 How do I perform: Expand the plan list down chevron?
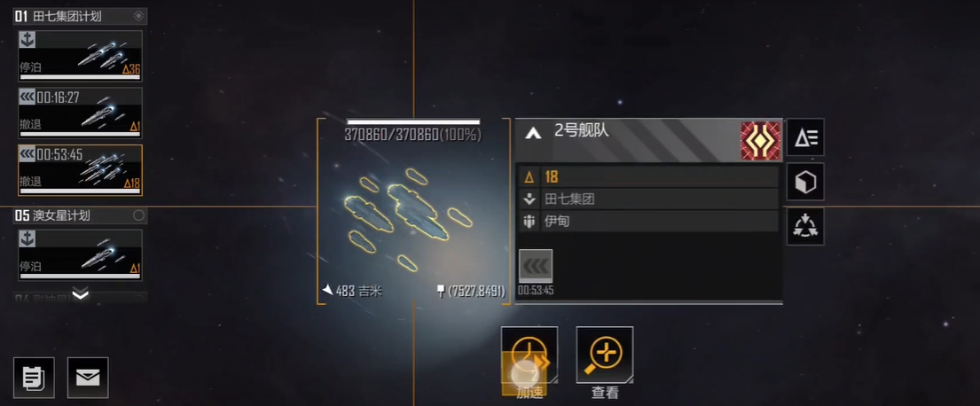tap(81, 294)
